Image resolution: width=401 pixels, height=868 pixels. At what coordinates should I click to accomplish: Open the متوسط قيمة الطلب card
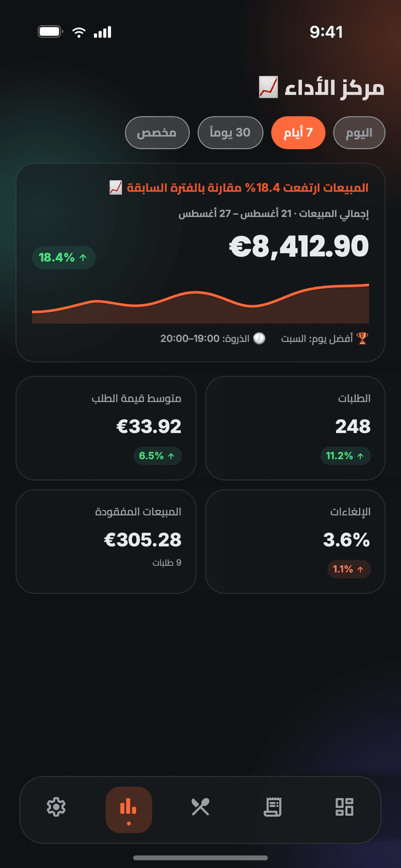(x=106, y=428)
